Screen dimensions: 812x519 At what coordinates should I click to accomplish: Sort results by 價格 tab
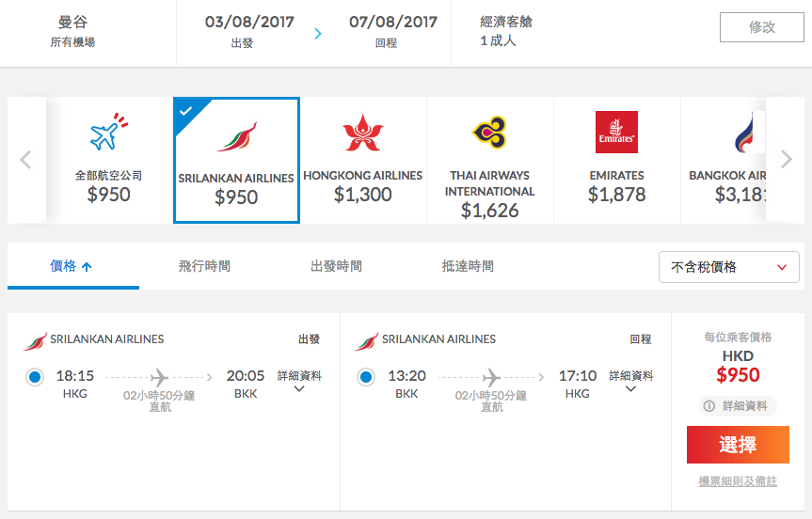[73, 266]
